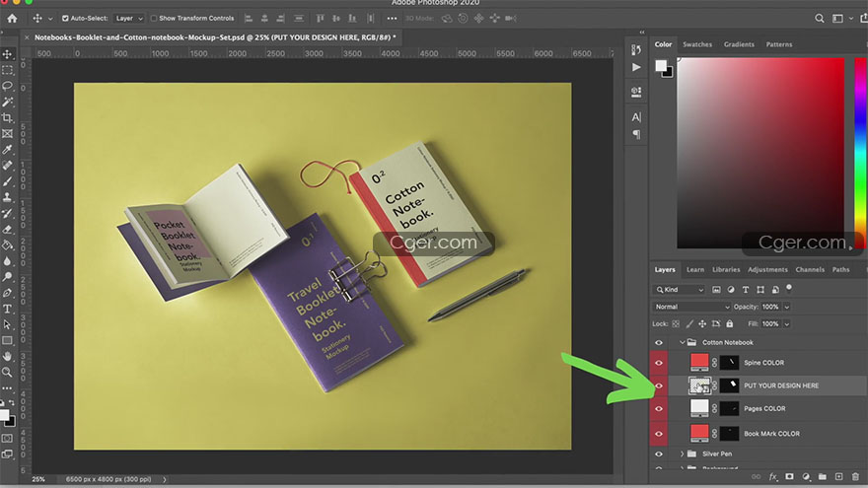Viewport: 868px width, 488px height.
Task: Click the Play actions panel icon
Action: 636,67
